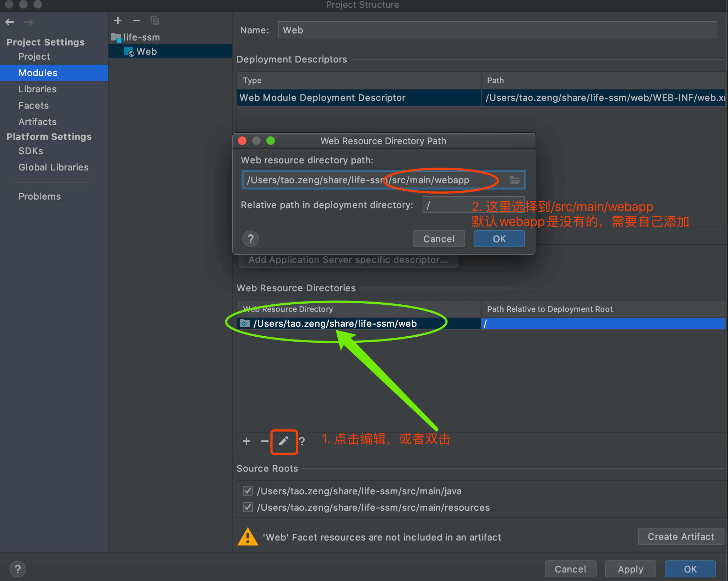Click the copy module icon

[x=154, y=21]
